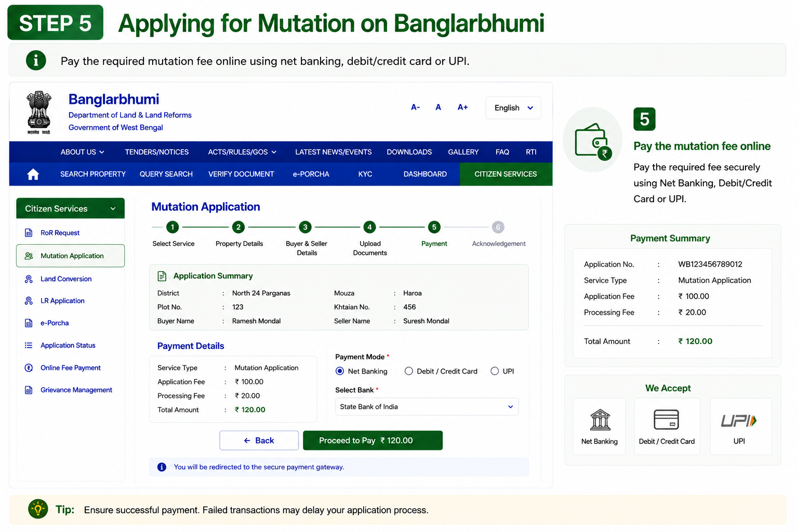The image size is (798, 532).
Task: Click district value North 24 Parganas
Action: [261, 293]
